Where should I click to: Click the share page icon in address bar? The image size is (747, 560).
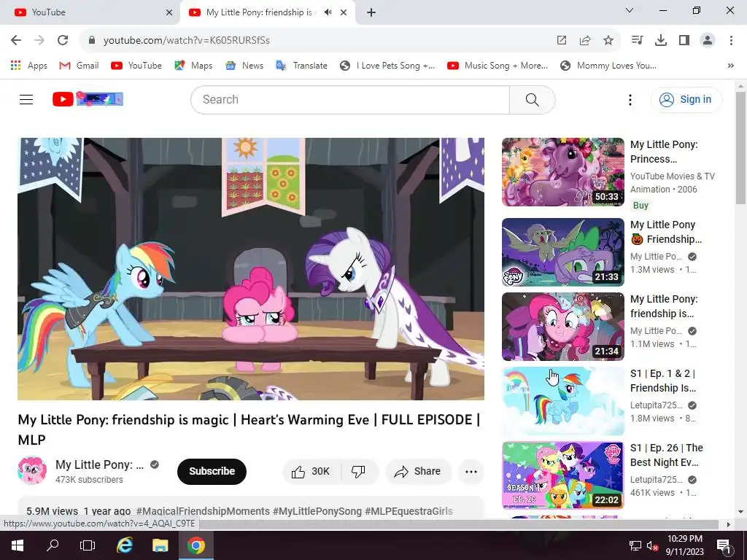point(584,40)
